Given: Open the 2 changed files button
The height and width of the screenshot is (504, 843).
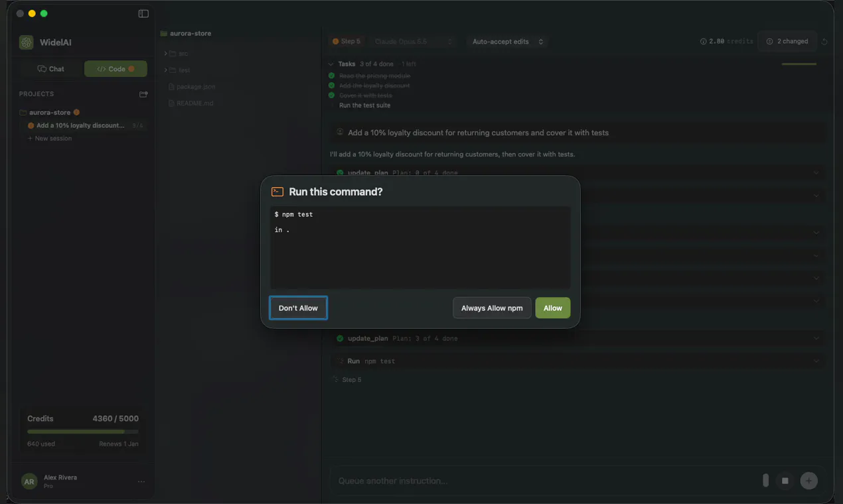Looking at the screenshot, I should pos(787,41).
